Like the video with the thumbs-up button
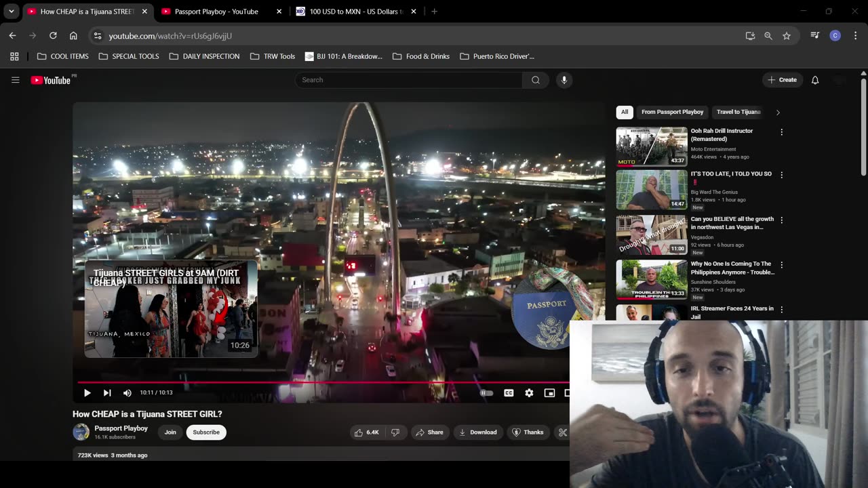868x488 pixels. click(366, 432)
